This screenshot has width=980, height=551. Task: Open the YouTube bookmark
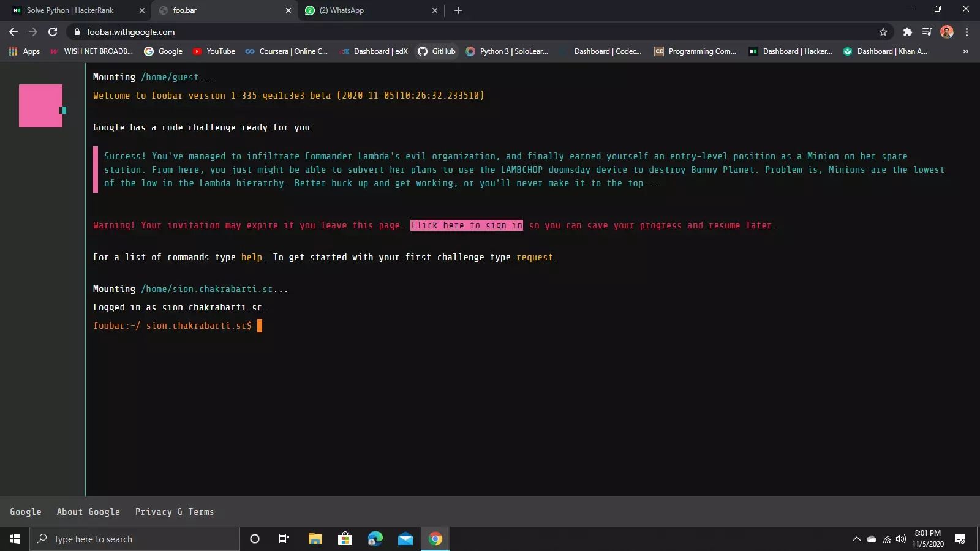pos(214,51)
